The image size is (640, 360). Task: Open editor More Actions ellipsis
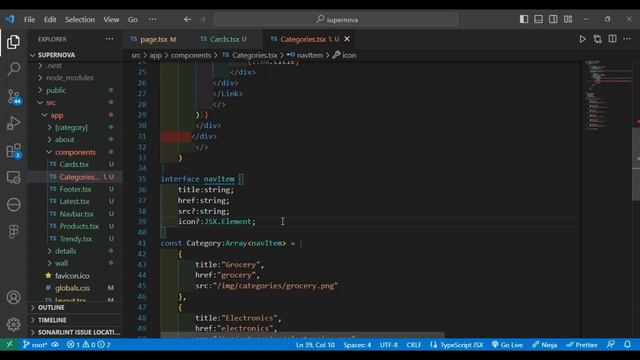[627, 39]
